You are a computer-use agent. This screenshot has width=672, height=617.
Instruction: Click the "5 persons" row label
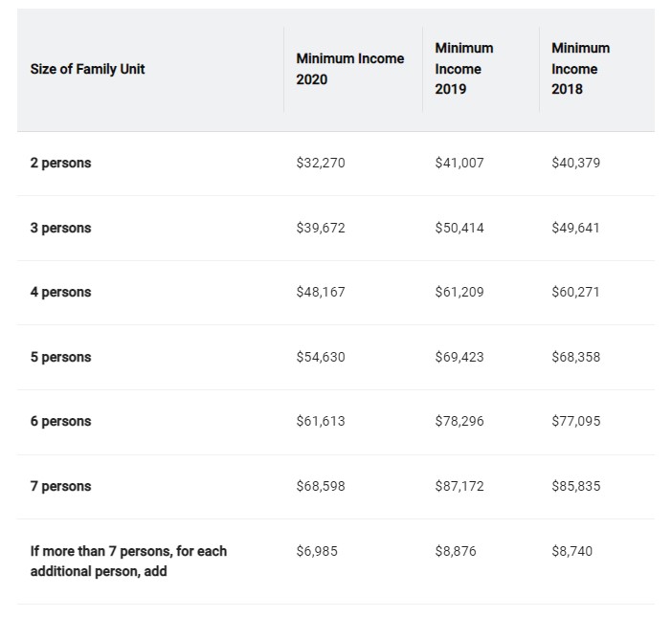click(60, 357)
